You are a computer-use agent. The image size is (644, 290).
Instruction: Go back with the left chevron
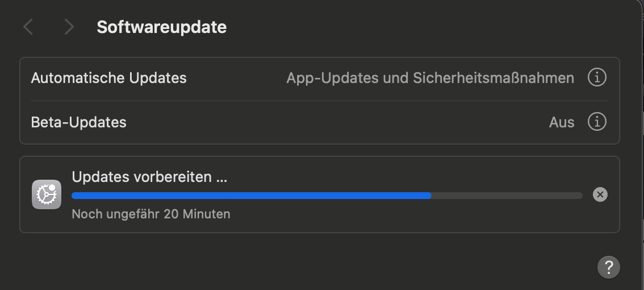28,27
